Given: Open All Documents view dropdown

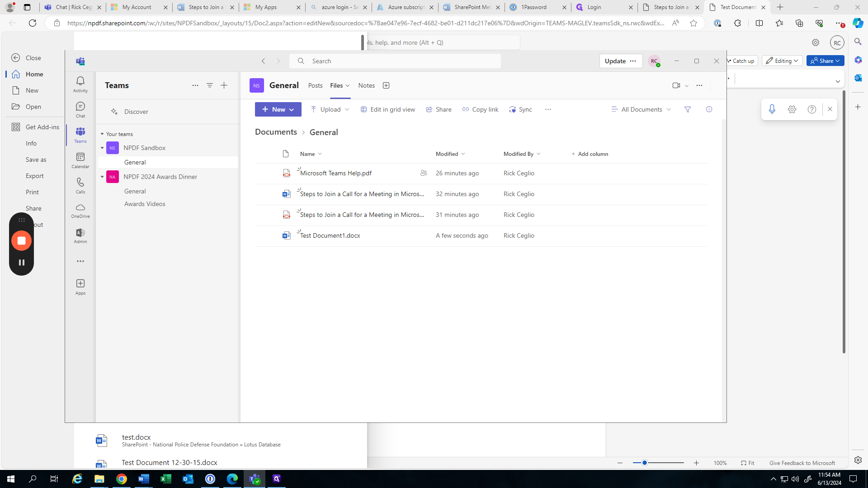Looking at the screenshot, I should [x=641, y=109].
